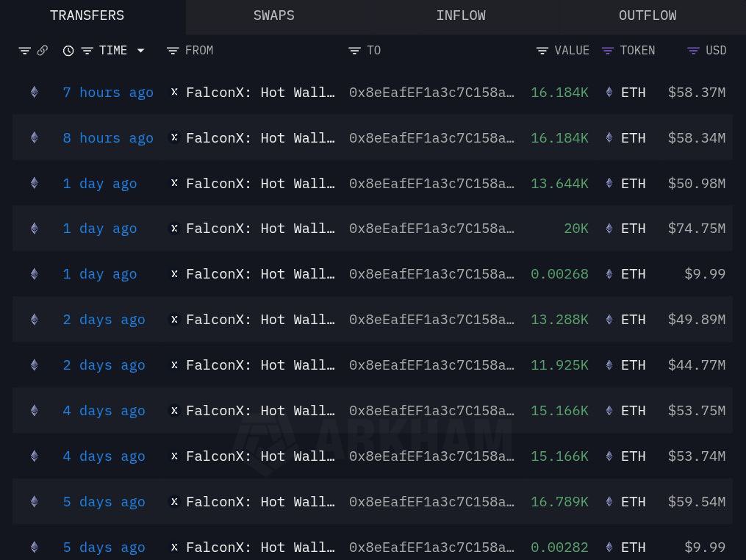Open the SWAPS tab
This screenshot has height=560, width=746.
pos(273,15)
